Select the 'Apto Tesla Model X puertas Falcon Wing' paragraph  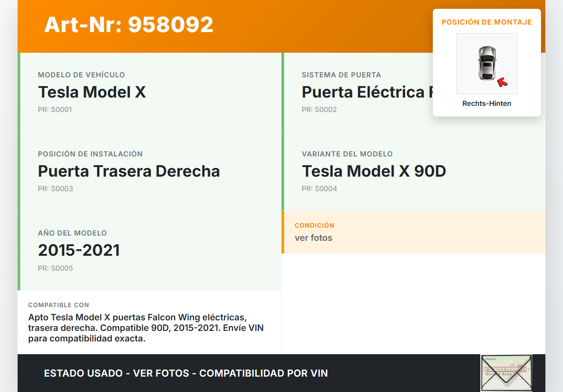coord(146,328)
